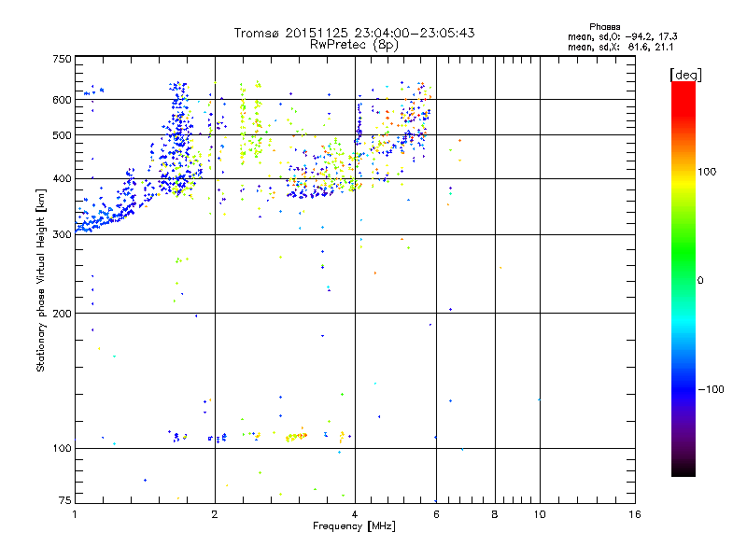Click the '10' frequency tick label

[540, 514]
